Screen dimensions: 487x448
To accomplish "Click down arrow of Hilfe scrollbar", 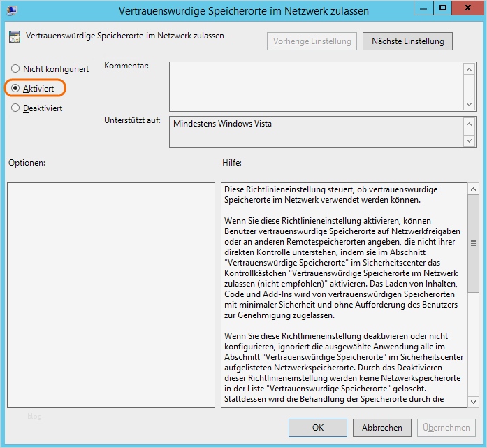I will tap(473, 402).
